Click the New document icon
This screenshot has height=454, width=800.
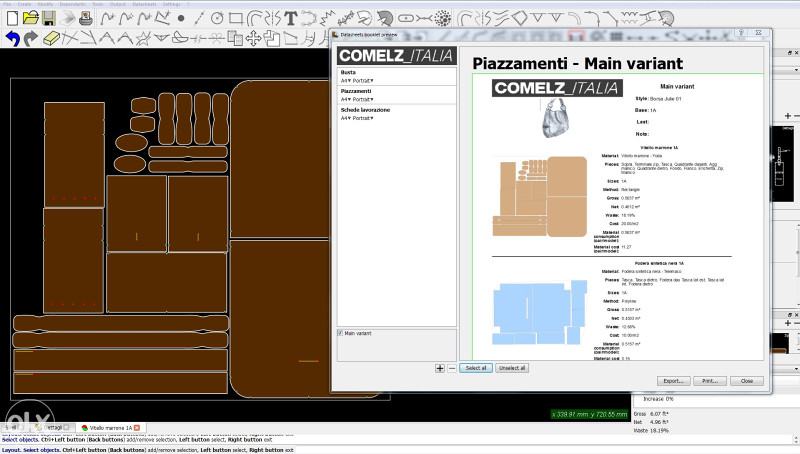(x=12, y=18)
